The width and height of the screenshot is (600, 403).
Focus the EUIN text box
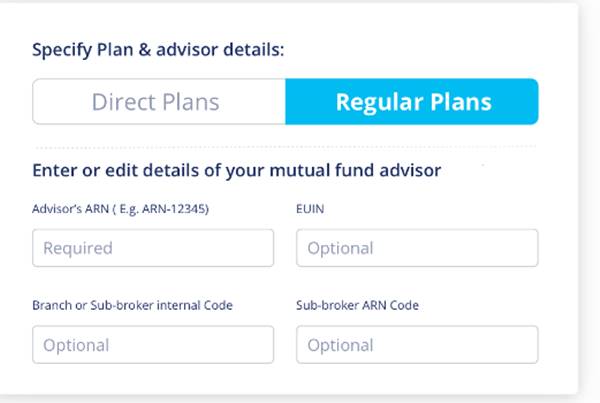417,248
